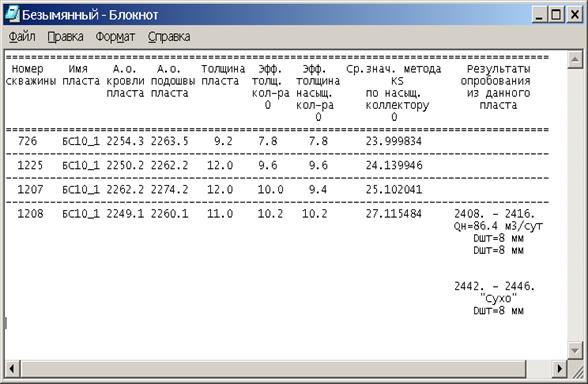Click the interval 2408. - 2416.
Viewport: 588px width, 384px height.
[495, 214]
